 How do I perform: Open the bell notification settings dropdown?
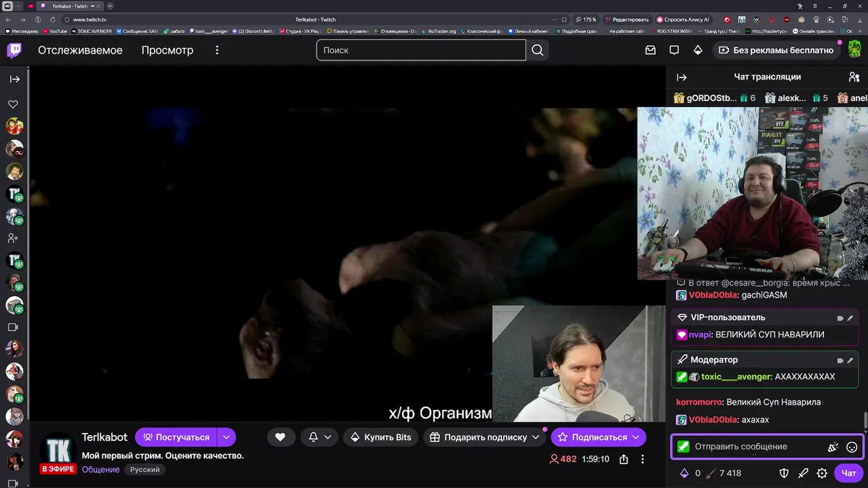tap(319, 437)
